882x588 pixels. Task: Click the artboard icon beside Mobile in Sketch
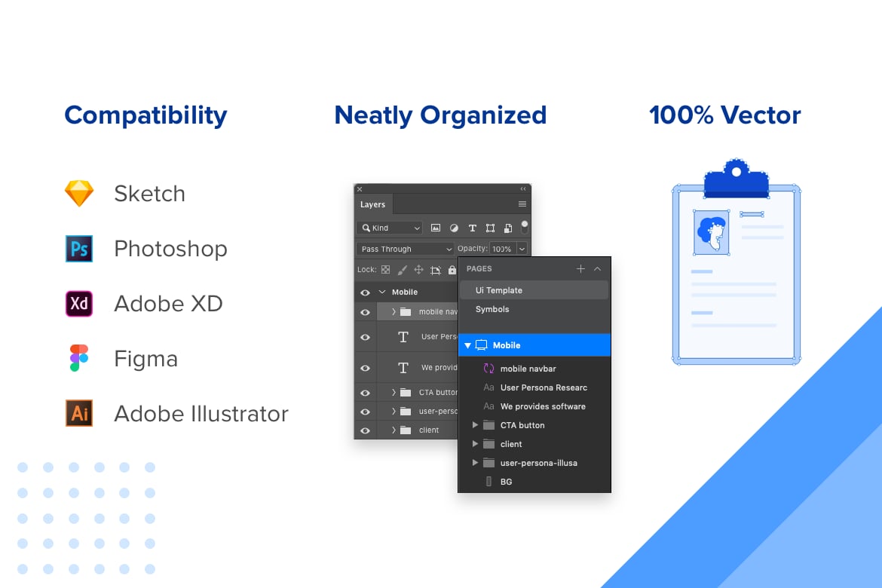point(481,345)
